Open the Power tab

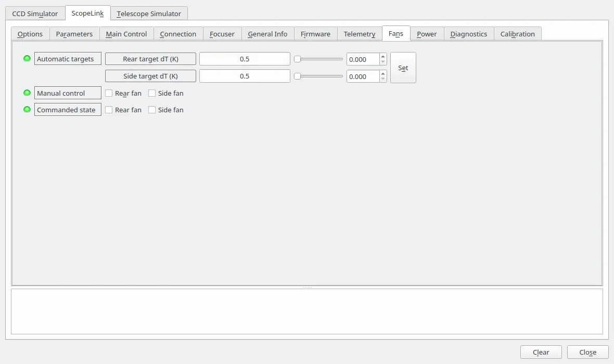pos(427,34)
